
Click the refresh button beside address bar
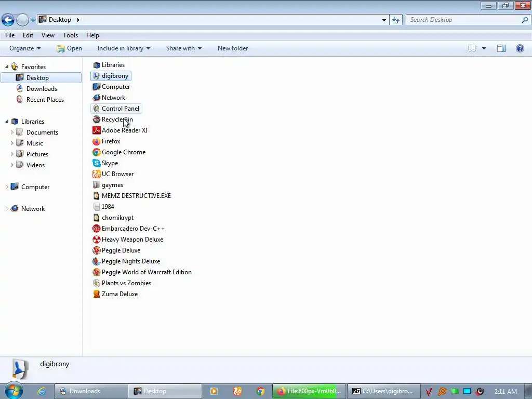pos(396,20)
